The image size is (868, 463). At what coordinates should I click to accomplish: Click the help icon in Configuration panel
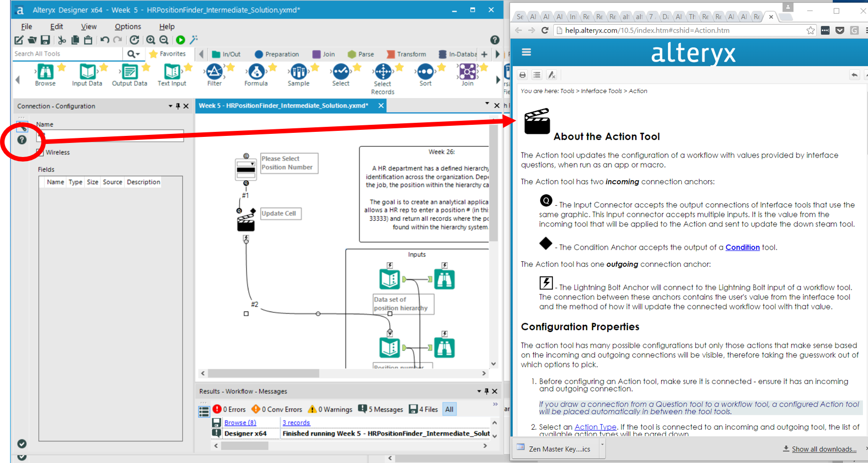[x=22, y=140]
